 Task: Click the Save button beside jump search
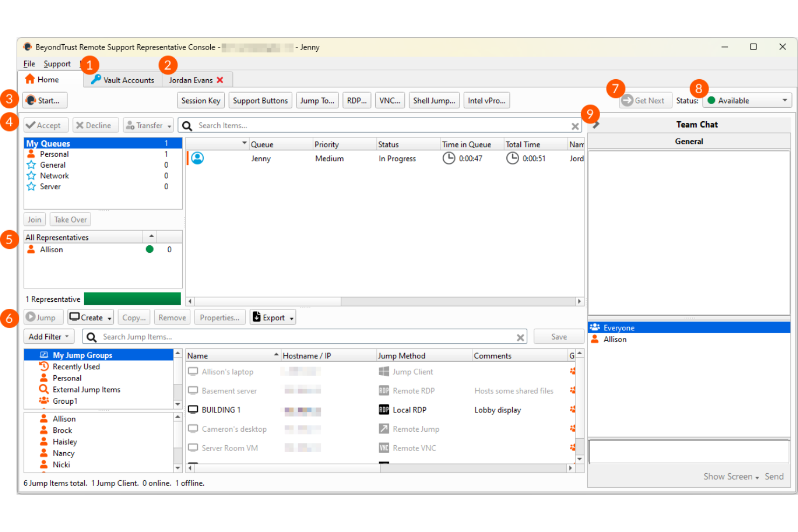(x=559, y=336)
